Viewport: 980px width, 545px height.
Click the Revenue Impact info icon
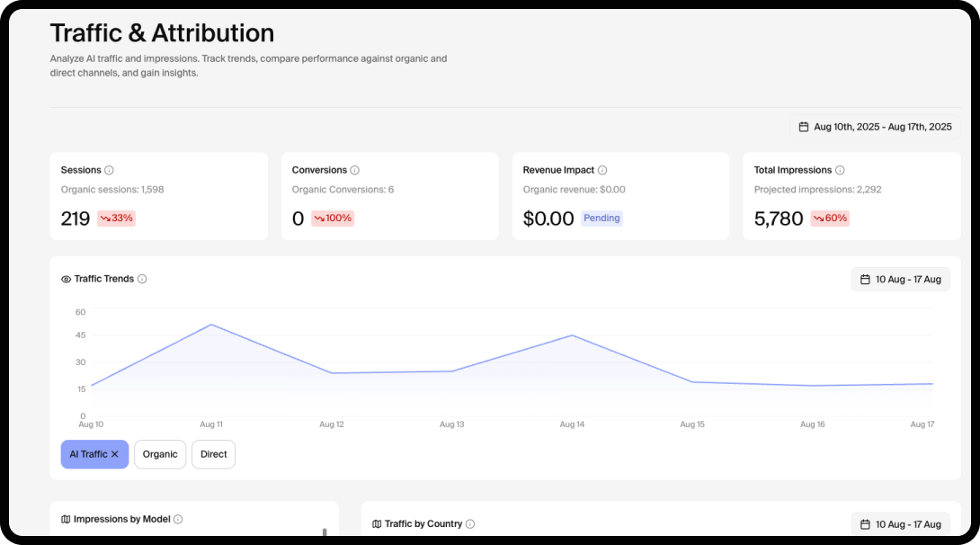602,170
